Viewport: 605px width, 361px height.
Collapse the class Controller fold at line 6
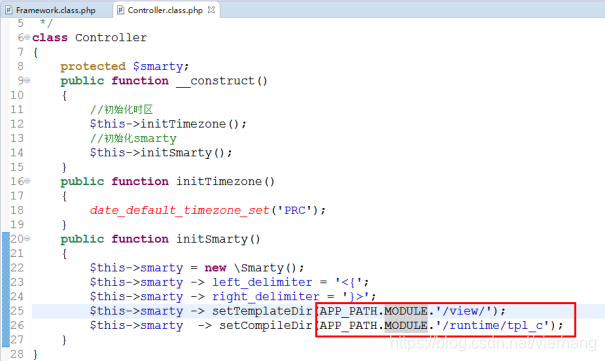coord(27,37)
